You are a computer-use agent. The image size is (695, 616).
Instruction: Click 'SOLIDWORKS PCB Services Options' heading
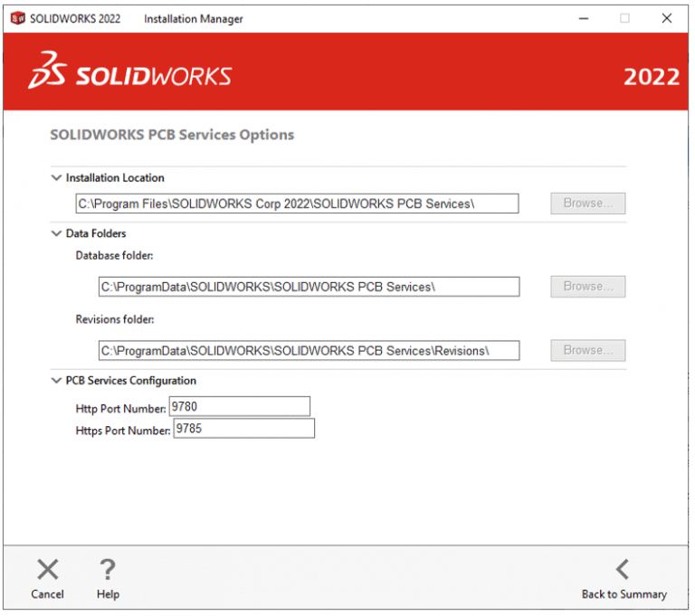tap(172, 135)
